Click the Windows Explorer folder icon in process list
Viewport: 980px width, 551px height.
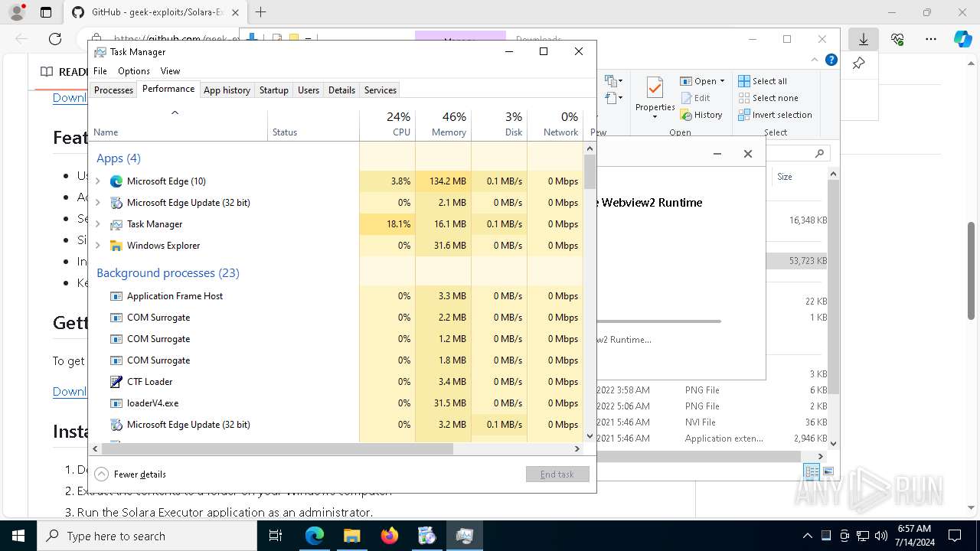coord(116,246)
